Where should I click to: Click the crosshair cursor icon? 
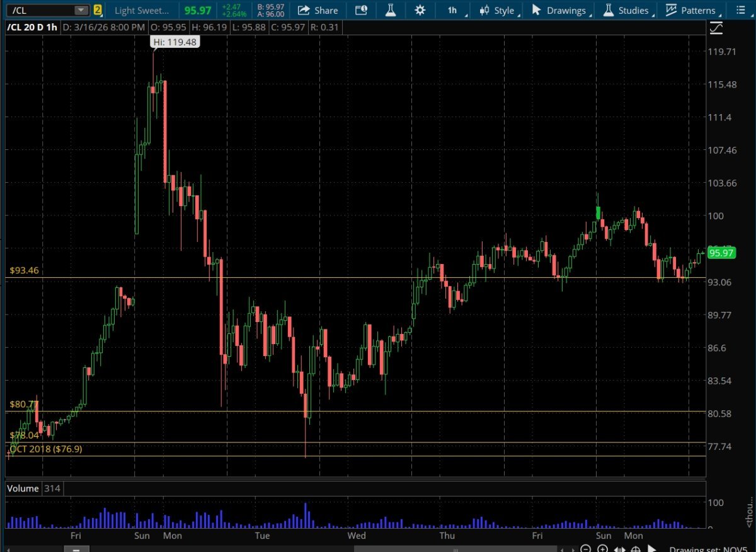pos(634,549)
